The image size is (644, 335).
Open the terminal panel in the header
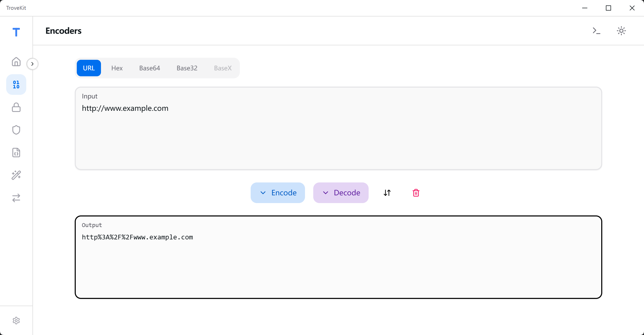596,31
